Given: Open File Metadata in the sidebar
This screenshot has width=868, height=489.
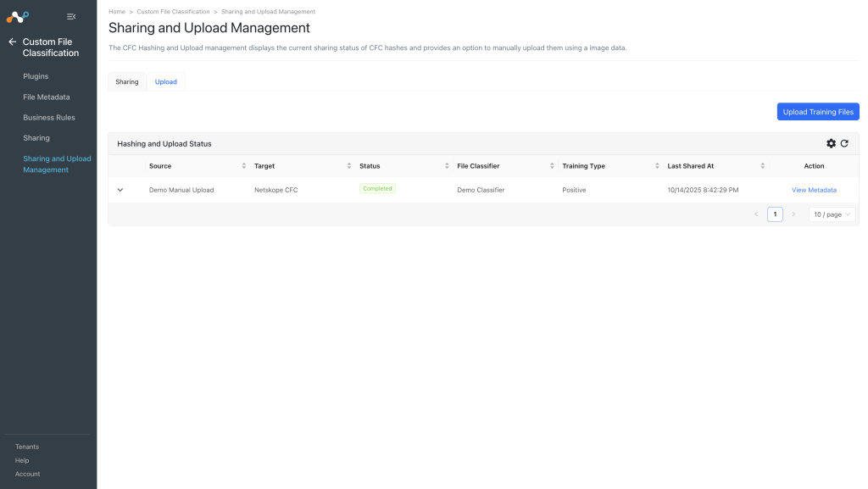Looking at the screenshot, I should point(47,97).
